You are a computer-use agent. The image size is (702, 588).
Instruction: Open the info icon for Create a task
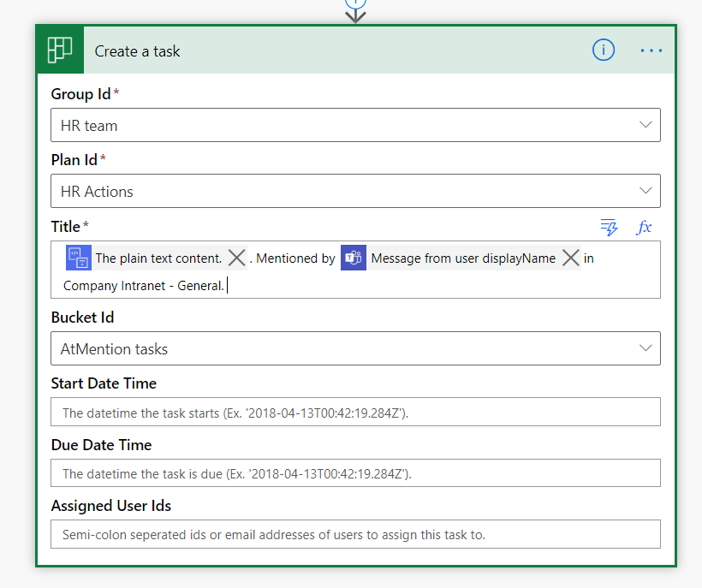coord(604,50)
